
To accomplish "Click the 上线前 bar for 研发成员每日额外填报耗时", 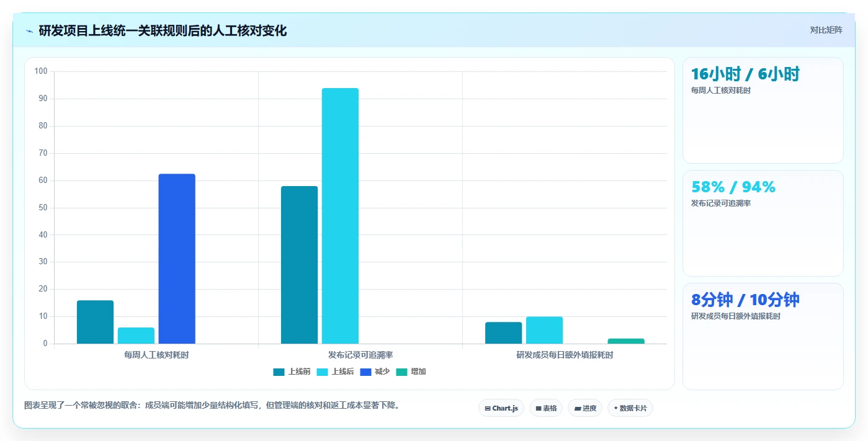I will coord(503,333).
